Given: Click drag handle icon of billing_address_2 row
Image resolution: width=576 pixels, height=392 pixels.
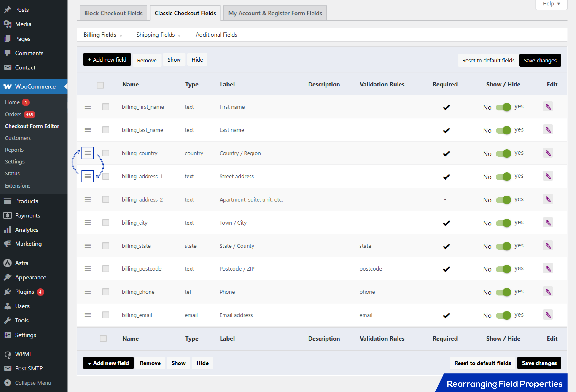Looking at the screenshot, I should (88, 199).
